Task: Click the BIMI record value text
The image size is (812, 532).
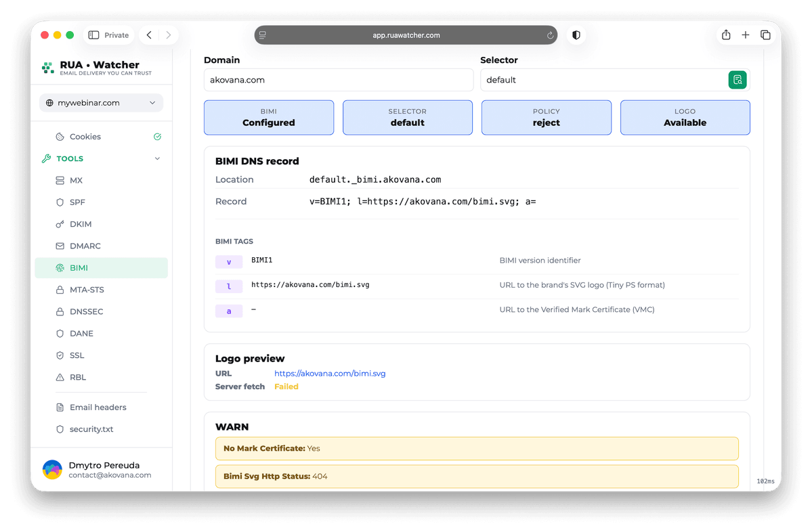Action: click(423, 201)
